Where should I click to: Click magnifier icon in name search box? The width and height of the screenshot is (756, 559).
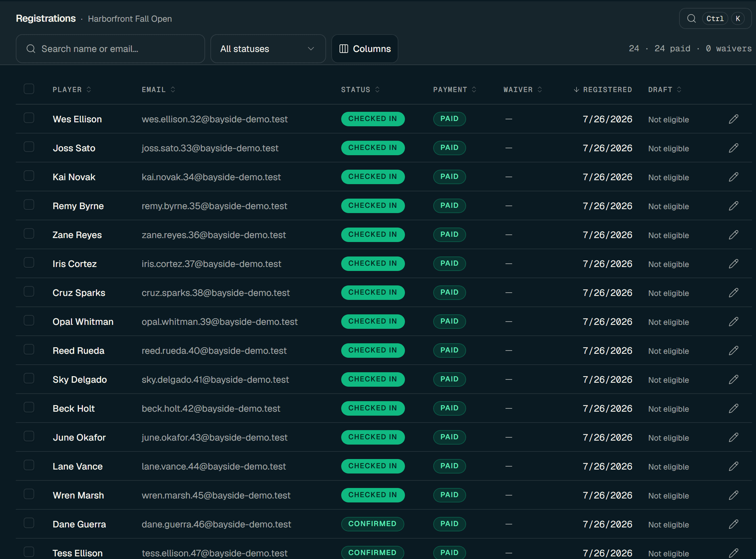point(31,49)
